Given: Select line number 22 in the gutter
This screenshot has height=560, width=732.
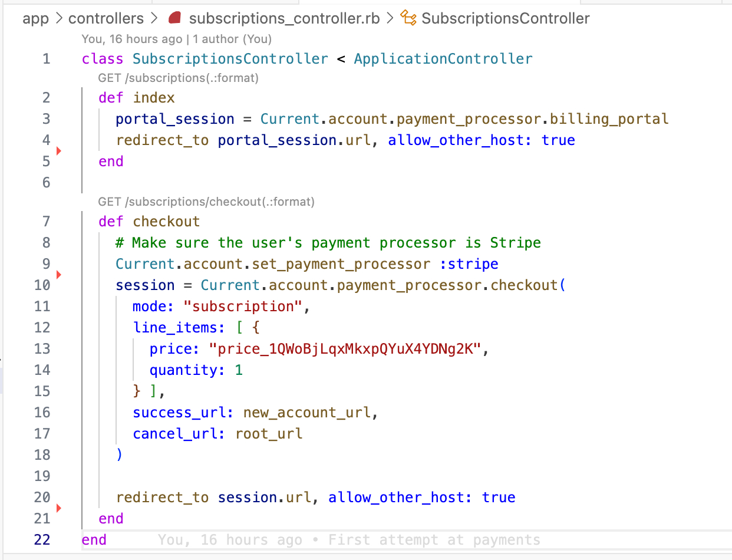Looking at the screenshot, I should (x=42, y=540).
